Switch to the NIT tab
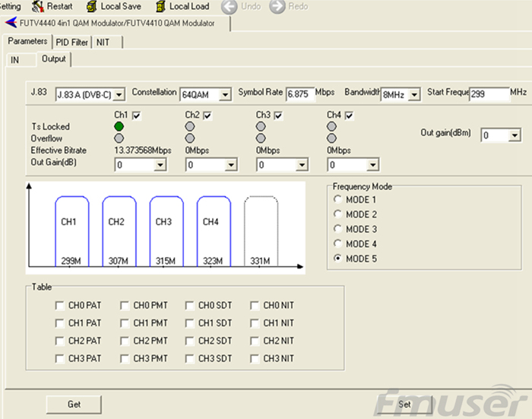Screen dimensions: 532x419 (106, 42)
